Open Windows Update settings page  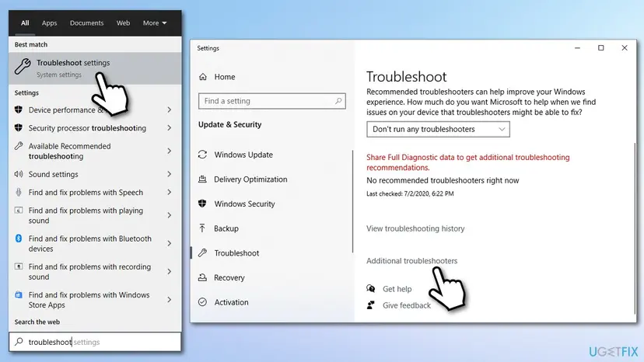243,155
